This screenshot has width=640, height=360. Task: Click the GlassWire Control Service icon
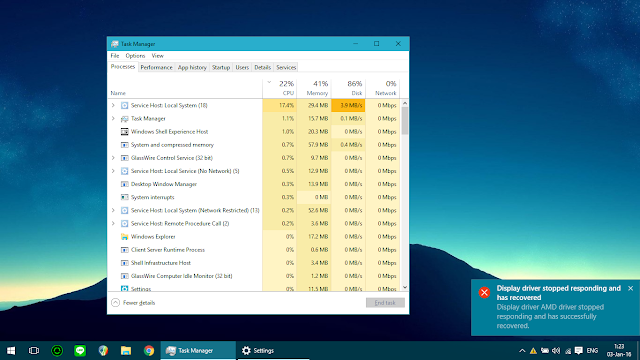[124, 158]
